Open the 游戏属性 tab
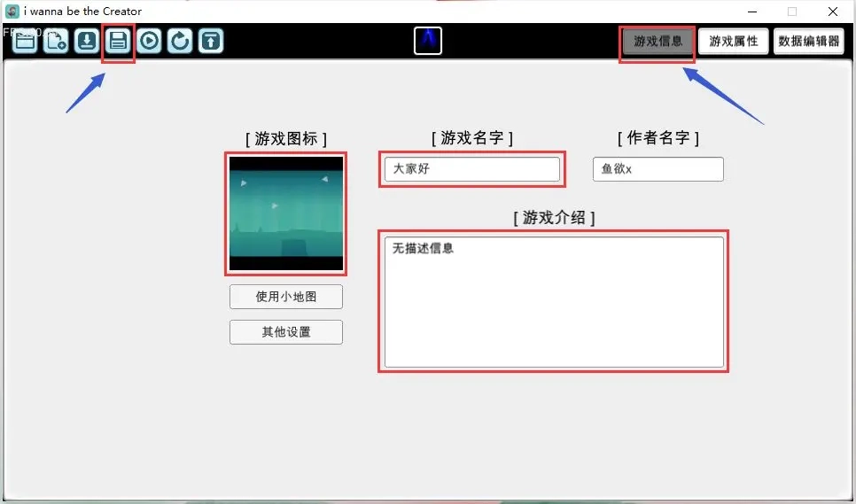Image resolution: width=856 pixels, height=504 pixels. [x=733, y=42]
